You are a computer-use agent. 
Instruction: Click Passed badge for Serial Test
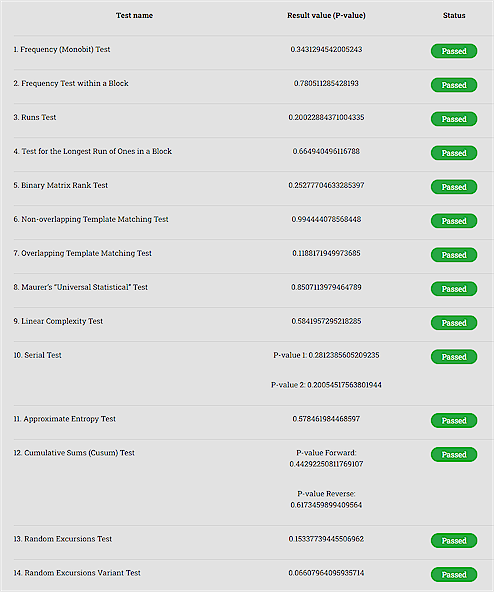(x=453, y=357)
